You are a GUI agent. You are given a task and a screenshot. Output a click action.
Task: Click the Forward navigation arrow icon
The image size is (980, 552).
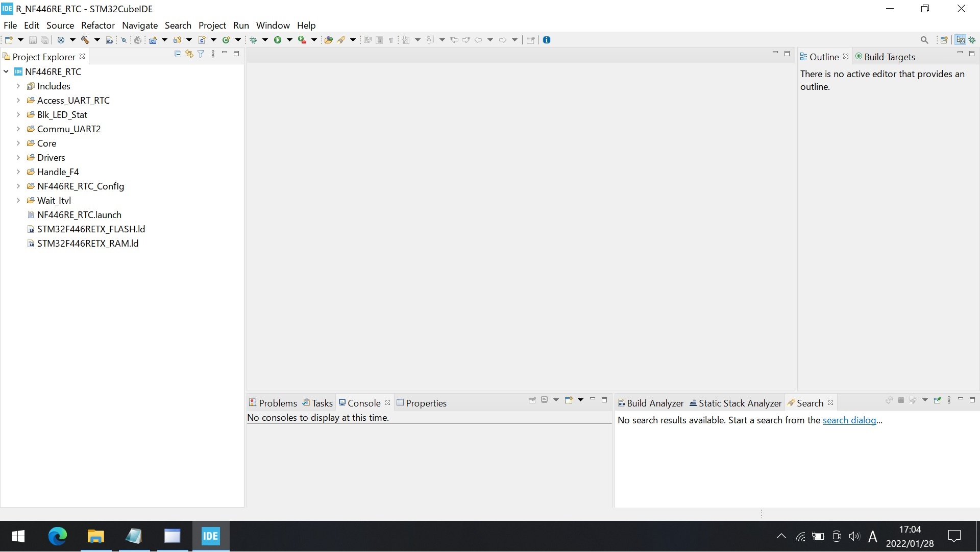click(x=503, y=40)
